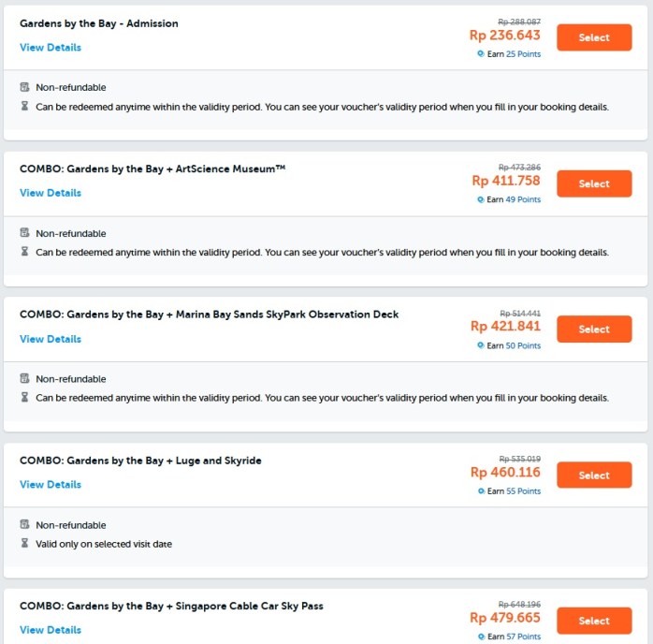653x644 pixels.
Task: View details of the ArtScience Museum combo
Action: tap(51, 193)
